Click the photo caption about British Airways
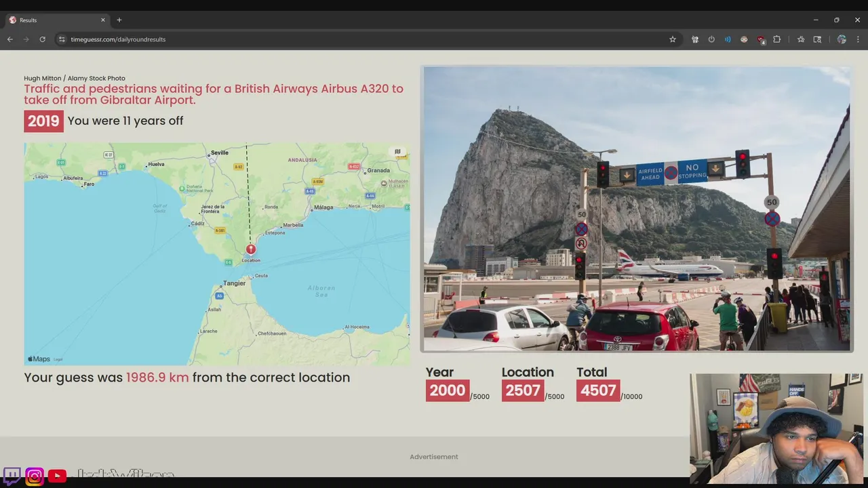Image resolution: width=868 pixels, height=488 pixels. pyautogui.click(x=214, y=94)
